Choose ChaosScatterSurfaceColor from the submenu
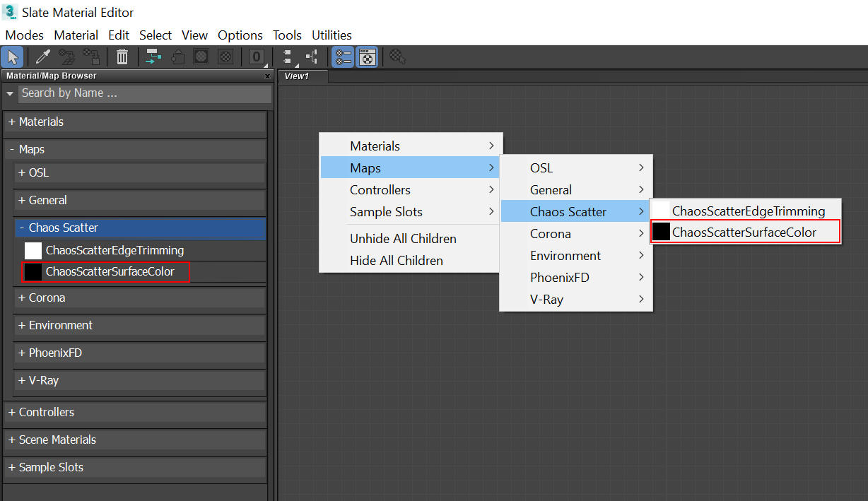 coord(746,232)
